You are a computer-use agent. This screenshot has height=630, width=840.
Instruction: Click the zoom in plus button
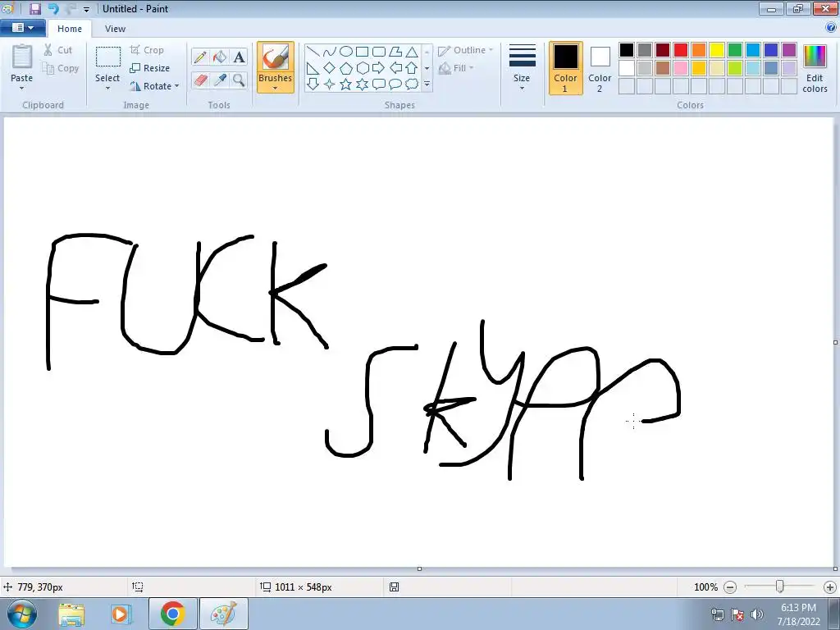(x=830, y=587)
